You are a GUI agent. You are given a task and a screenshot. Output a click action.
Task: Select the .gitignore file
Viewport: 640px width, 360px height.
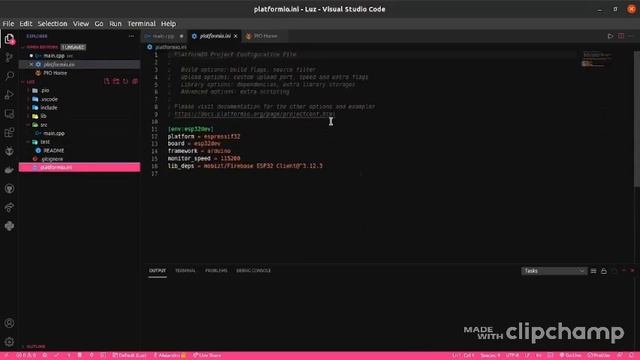(52, 159)
